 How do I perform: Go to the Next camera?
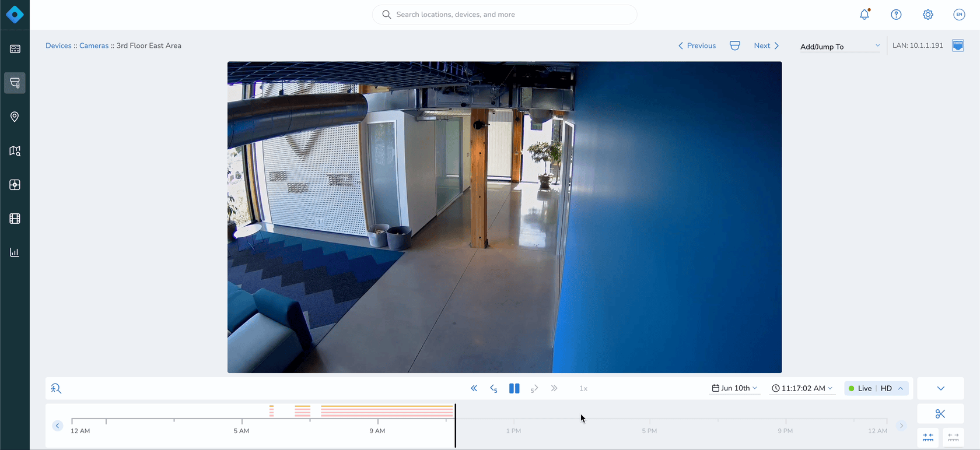coord(766,45)
